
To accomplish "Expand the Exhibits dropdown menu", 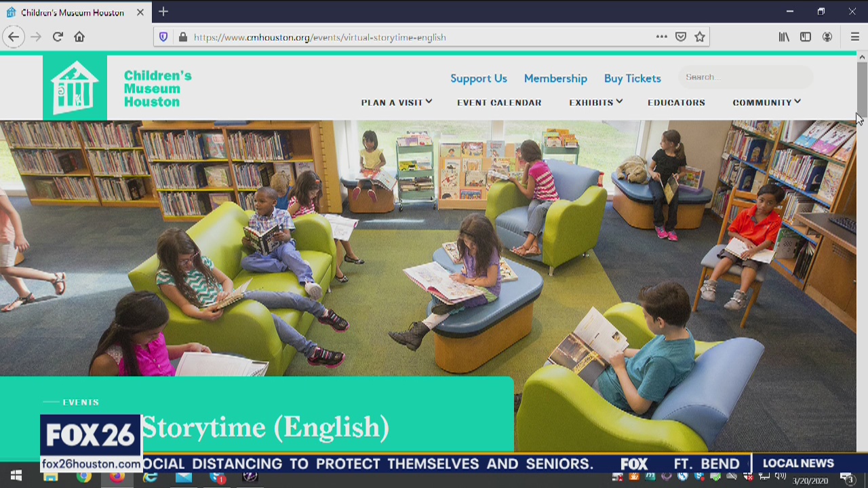I will 595,102.
